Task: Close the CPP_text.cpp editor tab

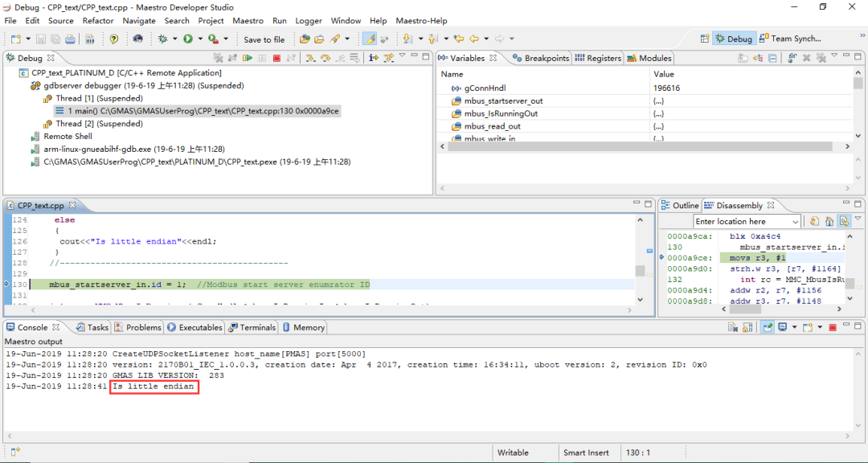Action: [x=72, y=205]
